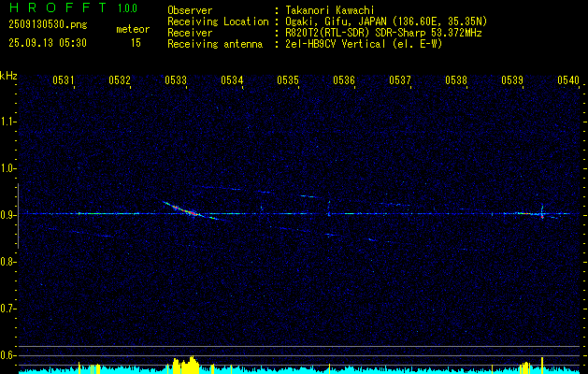Select the 0.9 frequency axis label
The image size is (588, 374).
point(8,215)
